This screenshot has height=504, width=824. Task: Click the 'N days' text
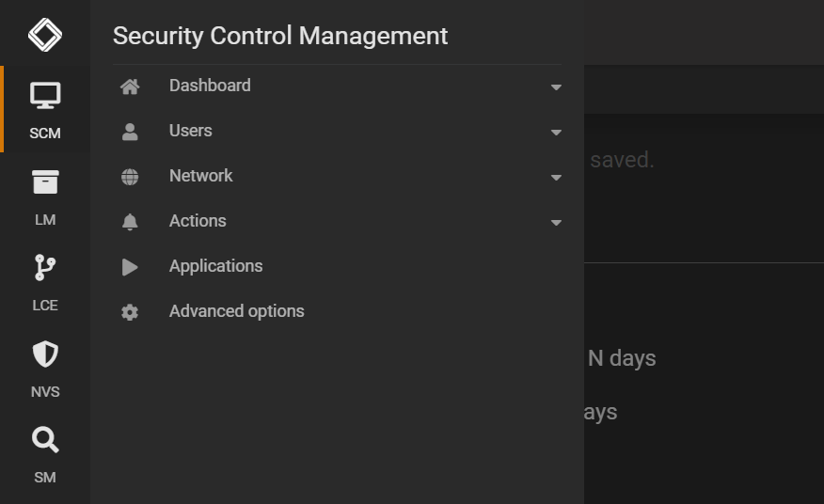pos(622,358)
